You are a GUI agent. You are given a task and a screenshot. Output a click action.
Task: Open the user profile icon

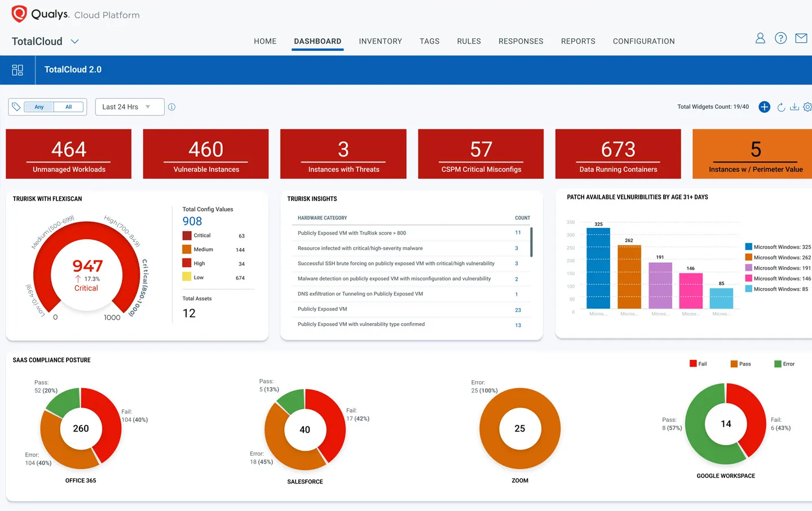[760, 38]
